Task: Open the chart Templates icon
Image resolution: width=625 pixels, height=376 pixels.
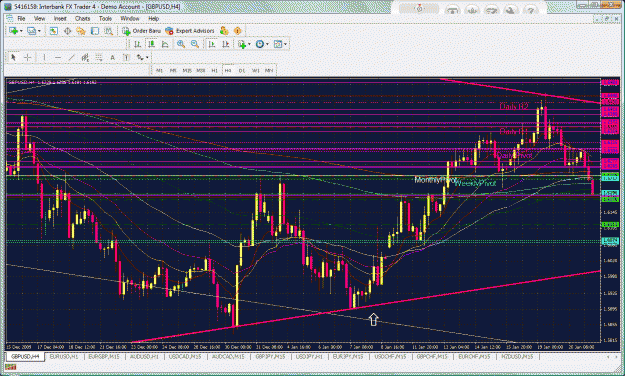Action: pyautogui.click(x=278, y=44)
